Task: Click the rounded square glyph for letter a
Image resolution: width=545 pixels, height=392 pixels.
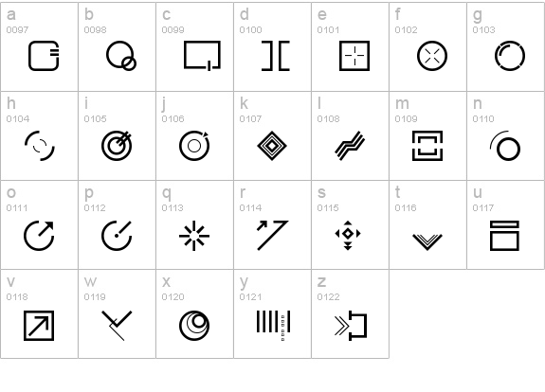Action: [44, 56]
